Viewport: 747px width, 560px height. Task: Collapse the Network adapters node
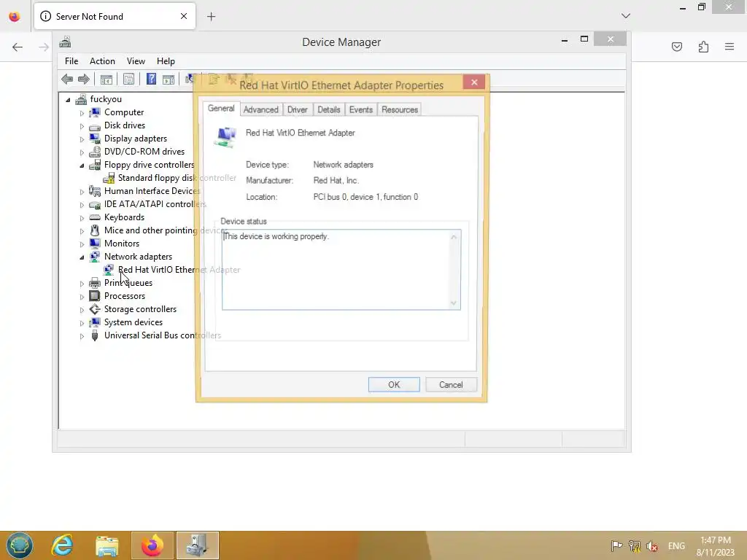[82, 257]
